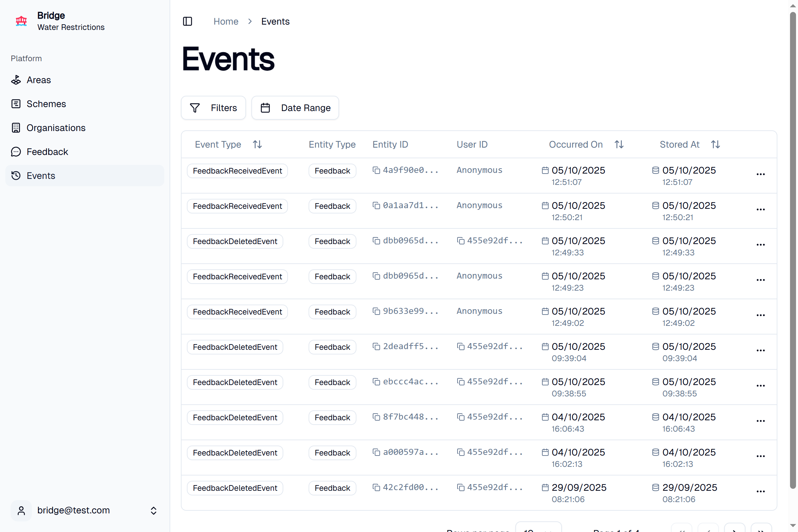Toggle sorting on Stored At column
798x532 pixels.
(x=715, y=144)
